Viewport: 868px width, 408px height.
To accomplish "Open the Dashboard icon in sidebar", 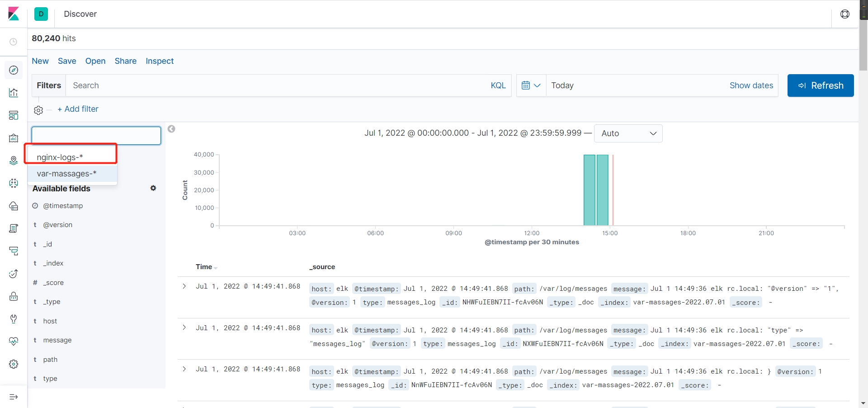I will click(x=14, y=115).
